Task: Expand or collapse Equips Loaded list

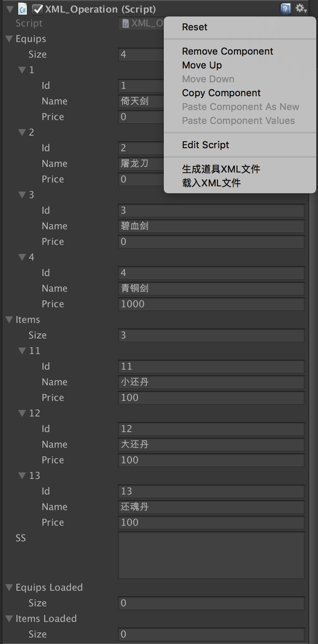Action: (x=9, y=588)
